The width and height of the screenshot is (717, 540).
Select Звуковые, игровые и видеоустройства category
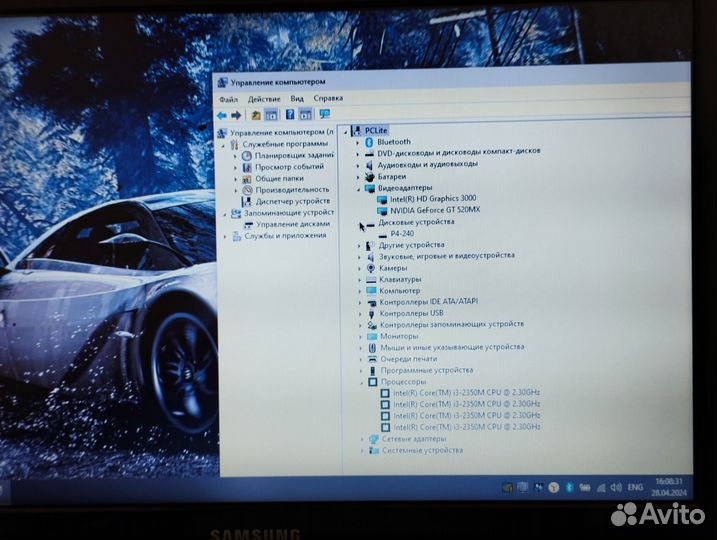[x=446, y=256]
